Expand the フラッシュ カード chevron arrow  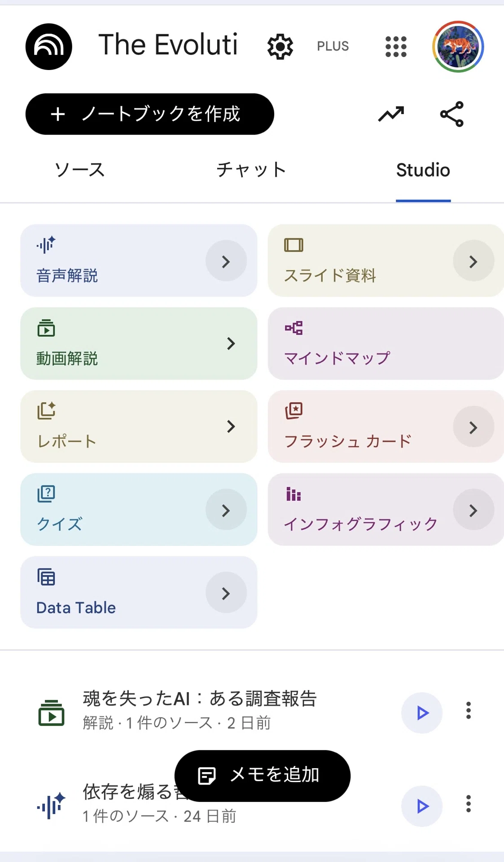point(473,427)
